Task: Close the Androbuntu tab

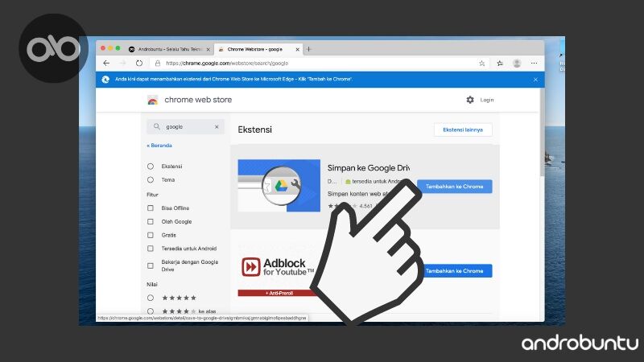Action: 208,49
